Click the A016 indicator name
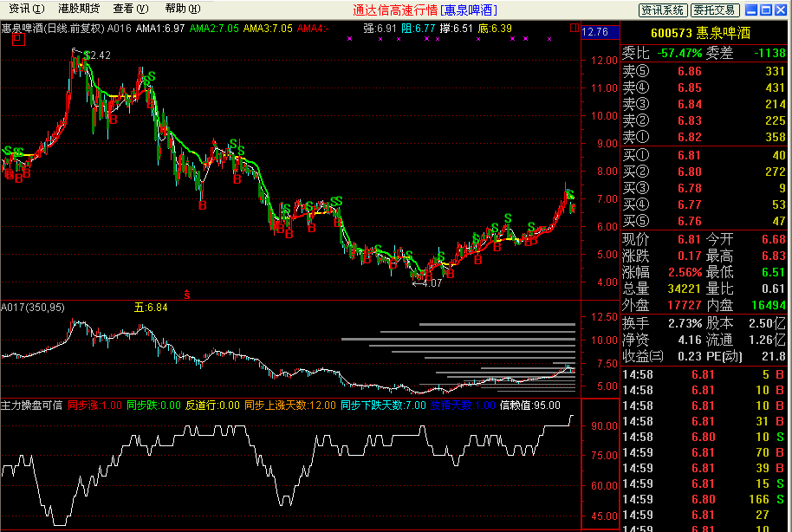Viewport: 792px width, 532px height. (120, 29)
